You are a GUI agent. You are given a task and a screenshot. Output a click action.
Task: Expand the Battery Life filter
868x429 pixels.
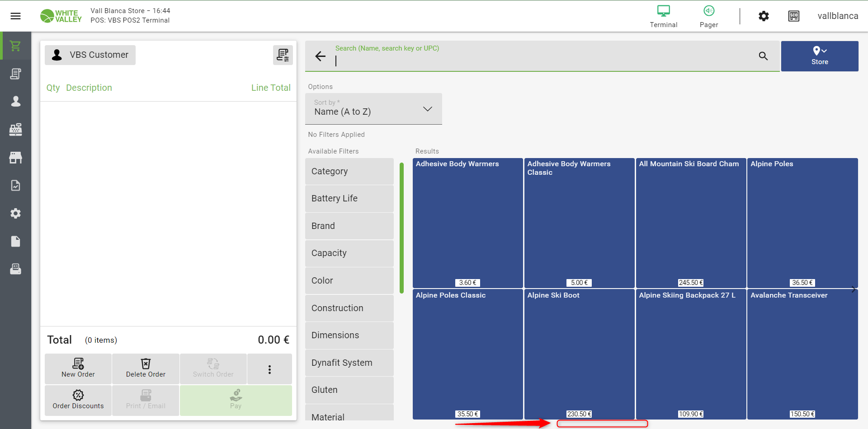[349, 199]
